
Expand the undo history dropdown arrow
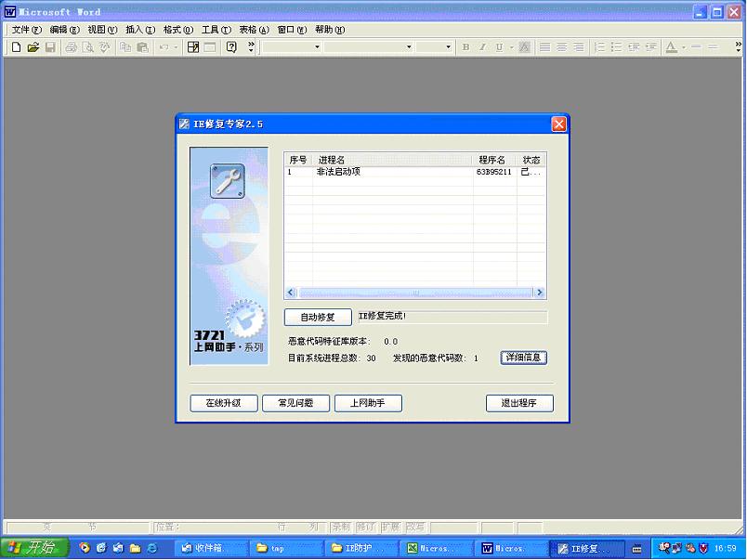(176, 47)
